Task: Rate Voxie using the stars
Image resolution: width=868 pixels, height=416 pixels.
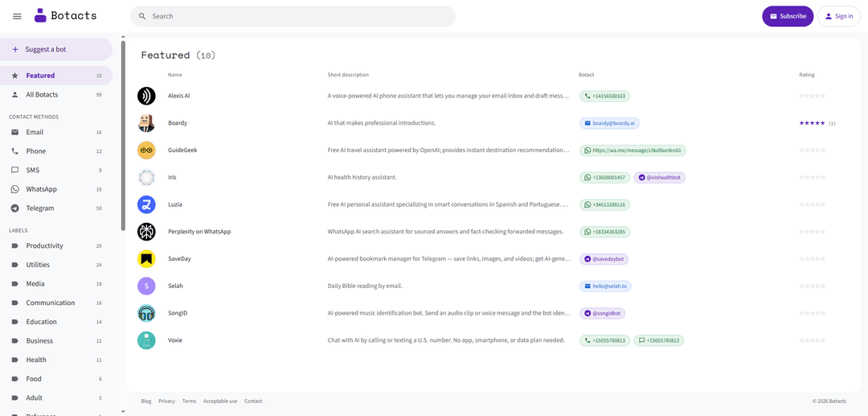Action: pyautogui.click(x=812, y=340)
